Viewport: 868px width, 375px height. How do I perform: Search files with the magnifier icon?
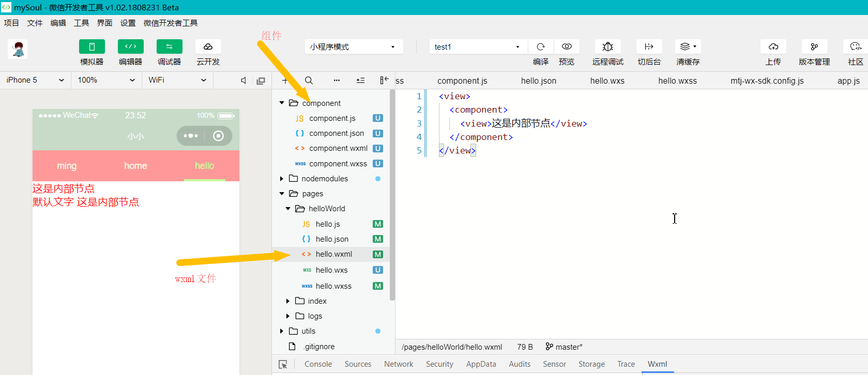click(x=309, y=81)
